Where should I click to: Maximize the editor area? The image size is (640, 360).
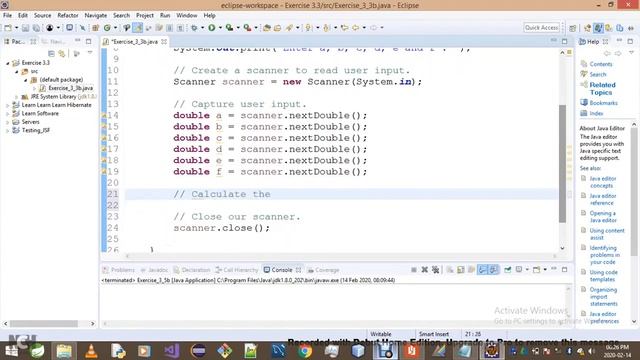point(564,41)
